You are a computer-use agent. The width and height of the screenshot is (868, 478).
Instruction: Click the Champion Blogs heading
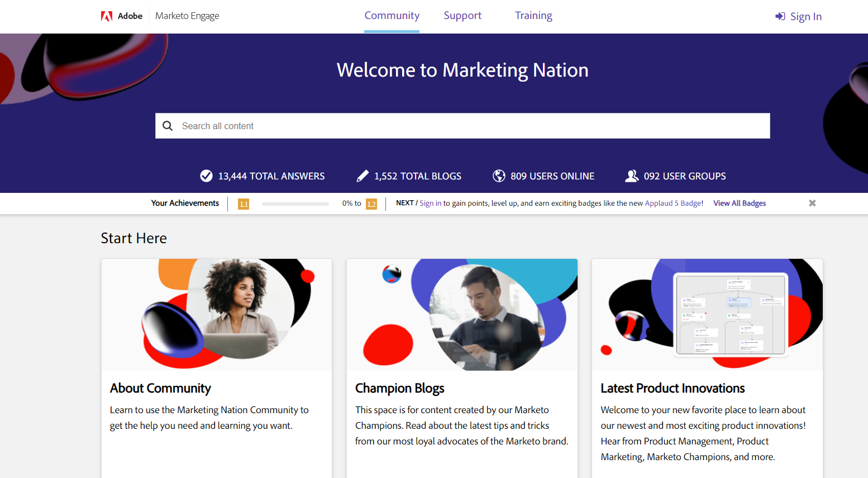pos(400,388)
